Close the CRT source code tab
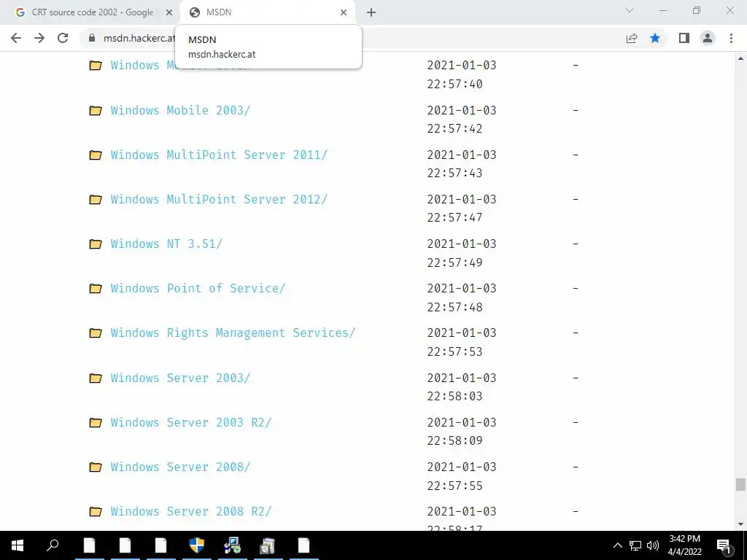 click(x=169, y=12)
